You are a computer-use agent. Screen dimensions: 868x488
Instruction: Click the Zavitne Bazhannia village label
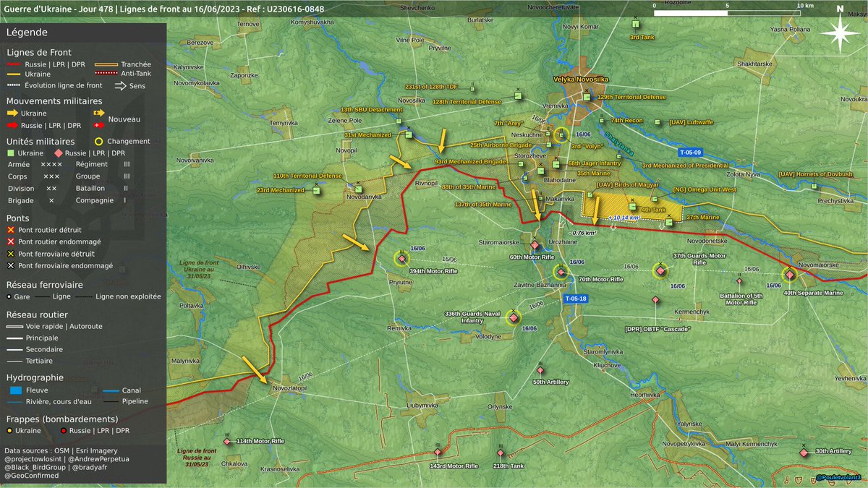pos(540,285)
